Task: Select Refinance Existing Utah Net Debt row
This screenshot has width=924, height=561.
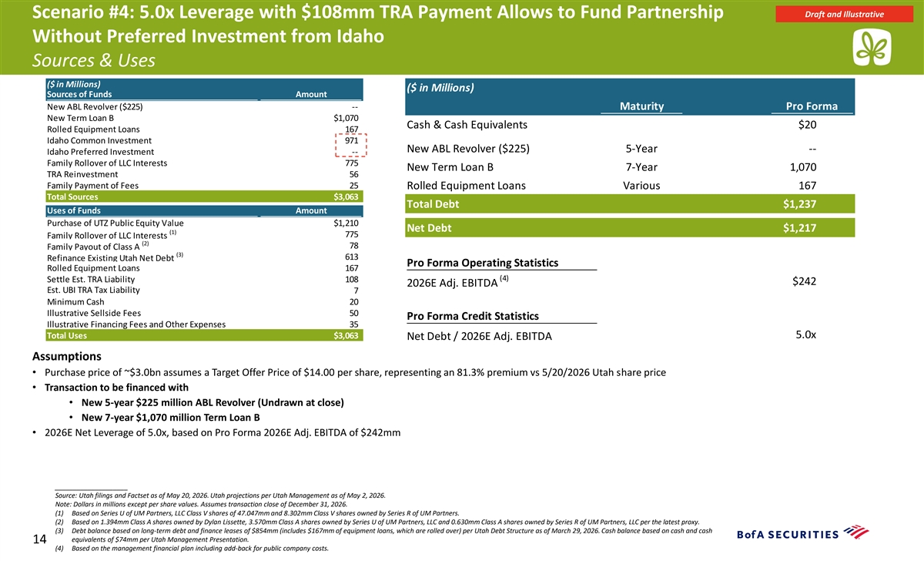Action: pos(203,257)
